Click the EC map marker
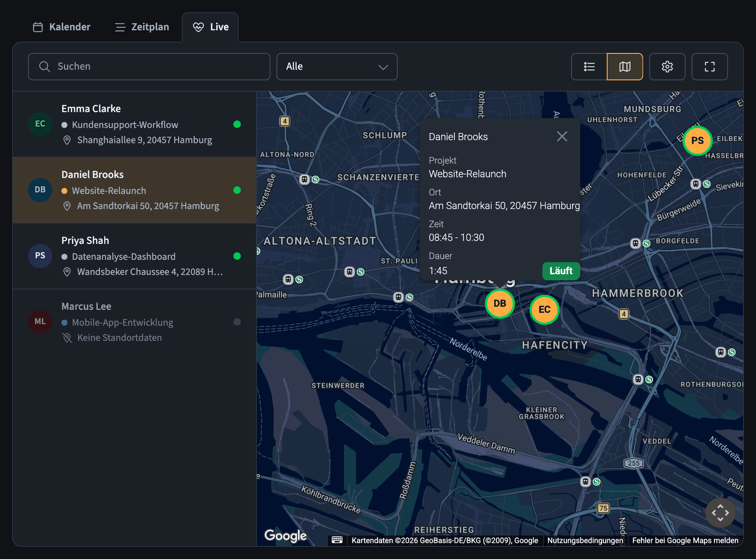This screenshot has height=559, width=756. tap(544, 310)
